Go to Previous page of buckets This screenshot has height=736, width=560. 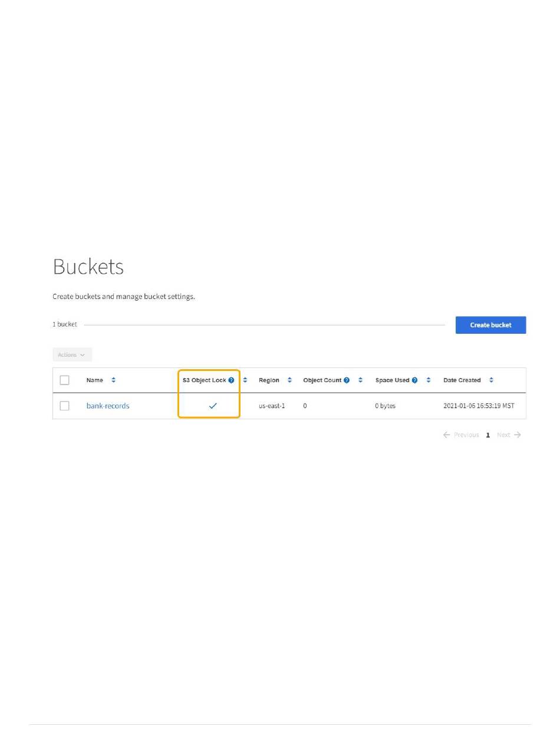coord(461,435)
